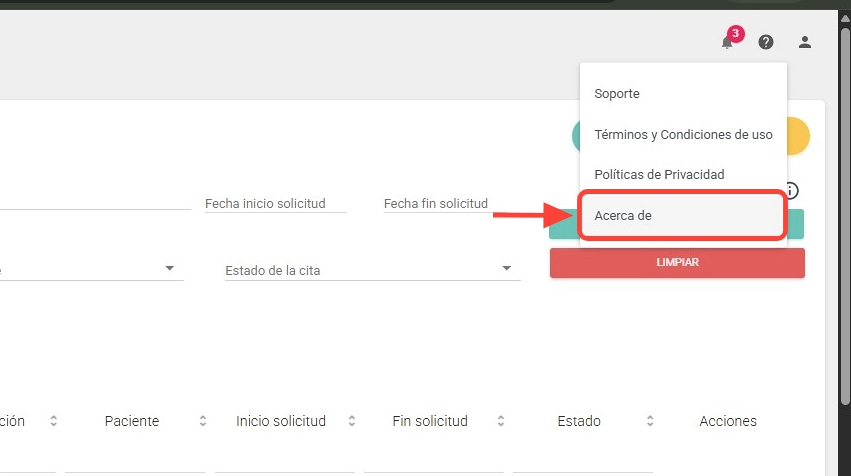Sort table by Paciente column arrows
Screen dimensions: 851x476
click(x=202, y=421)
